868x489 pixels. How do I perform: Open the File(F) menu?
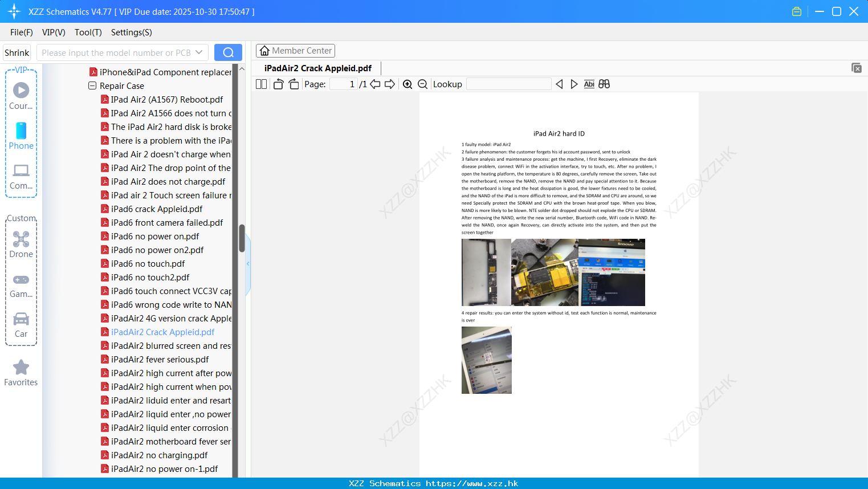coord(22,32)
